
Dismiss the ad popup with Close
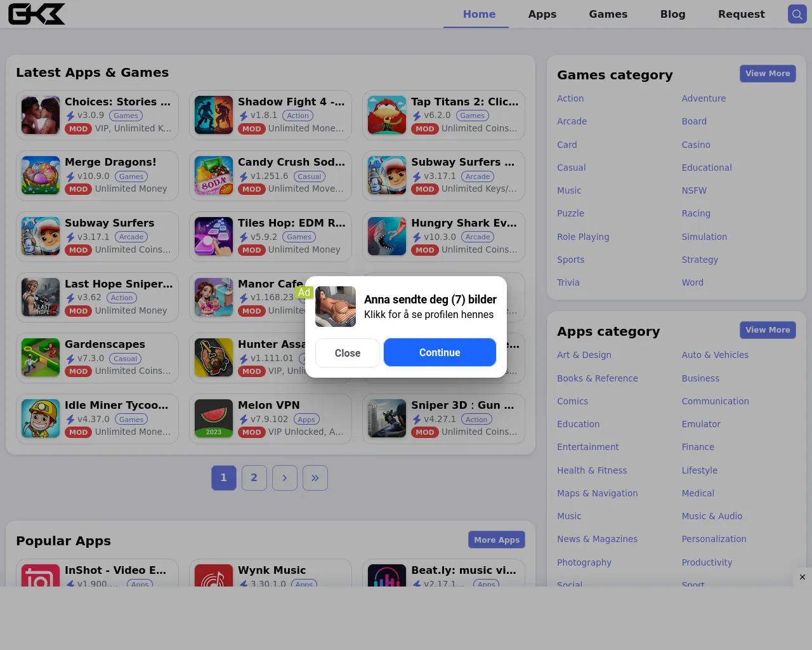(348, 353)
